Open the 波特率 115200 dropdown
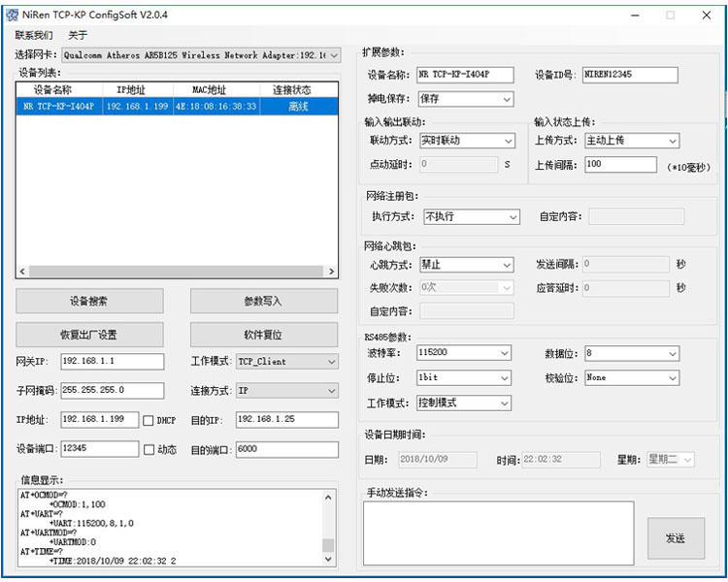Screen dimensions: 728x582 click(x=463, y=353)
